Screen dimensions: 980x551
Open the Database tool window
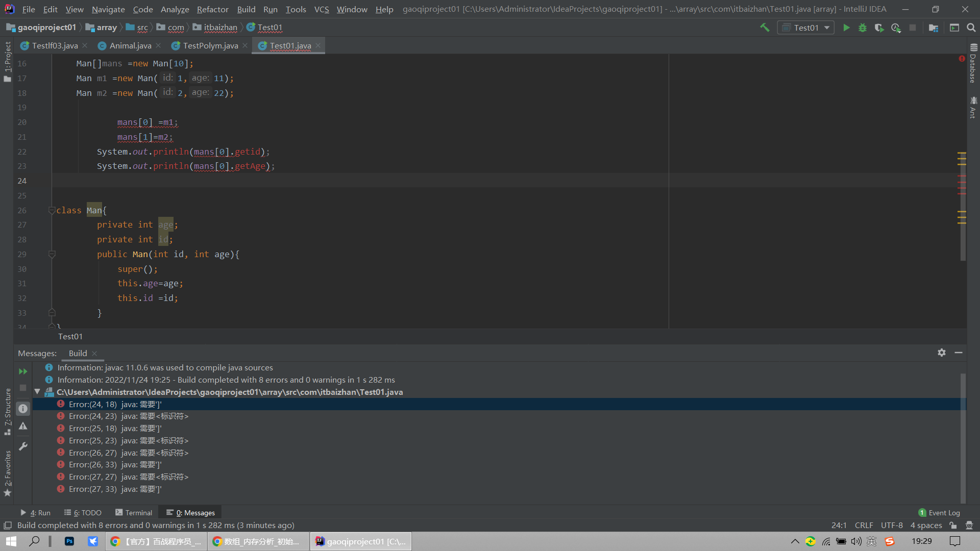click(973, 63)
